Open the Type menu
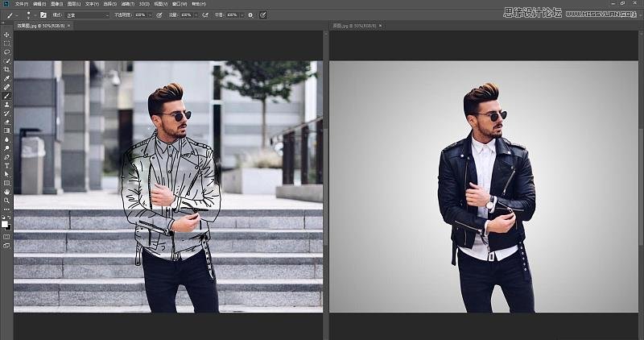 point(92,4)
